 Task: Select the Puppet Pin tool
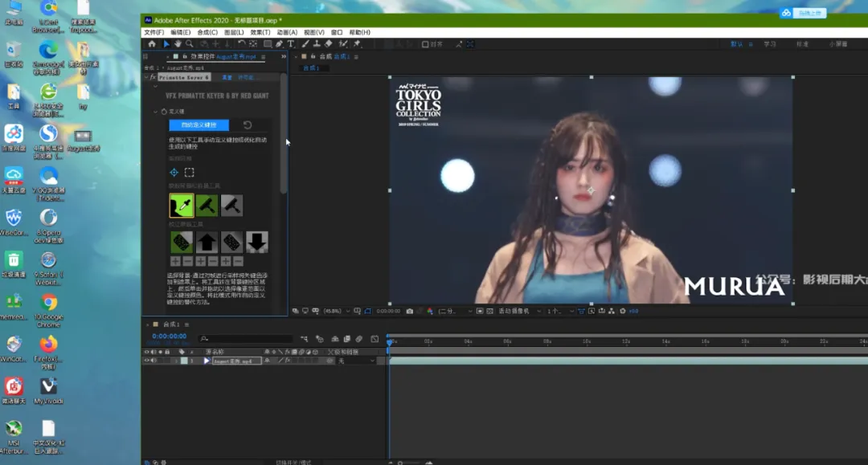click(x=357, y=43)
